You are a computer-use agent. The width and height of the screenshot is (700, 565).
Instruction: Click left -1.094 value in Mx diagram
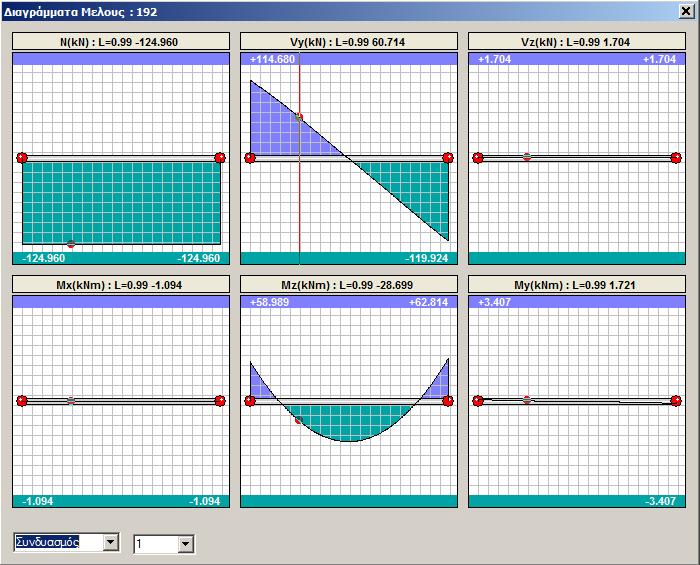pos(38,501)
